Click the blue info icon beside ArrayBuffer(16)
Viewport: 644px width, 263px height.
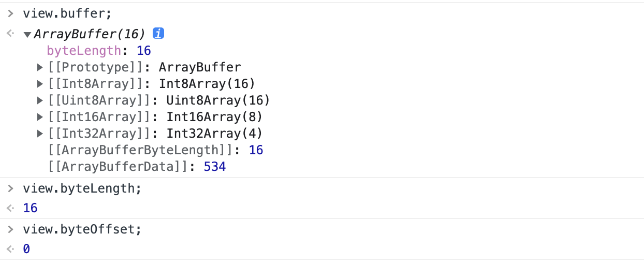tap(158, 34)
